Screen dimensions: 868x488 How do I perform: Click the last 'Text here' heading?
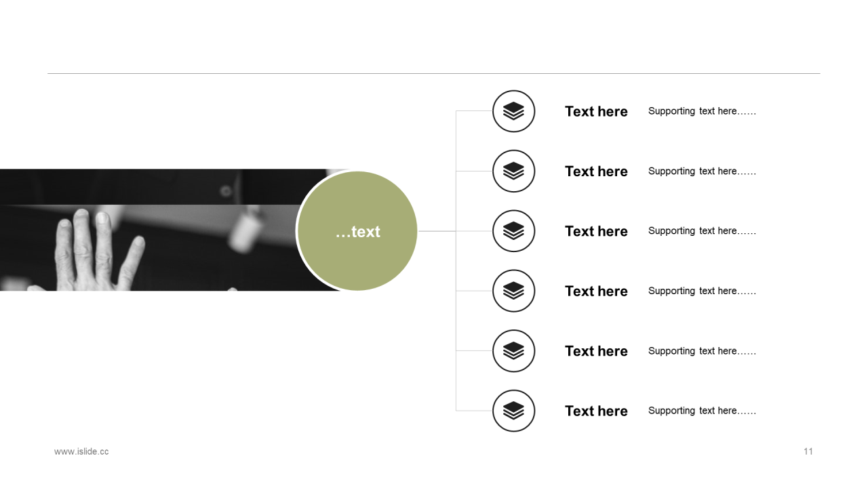596,411
